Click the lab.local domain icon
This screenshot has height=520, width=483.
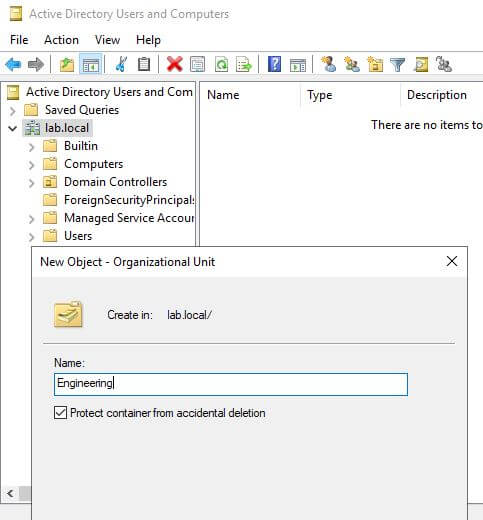pyautogui.click(x=32, y=128)
